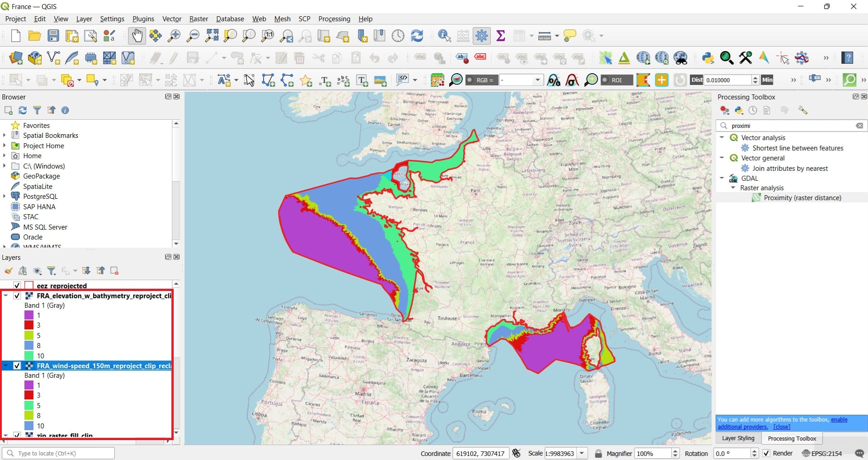Collapse FRA_wind-speed_150m layer legend
This screenshot has height=460, width=868.
(6, 366)
